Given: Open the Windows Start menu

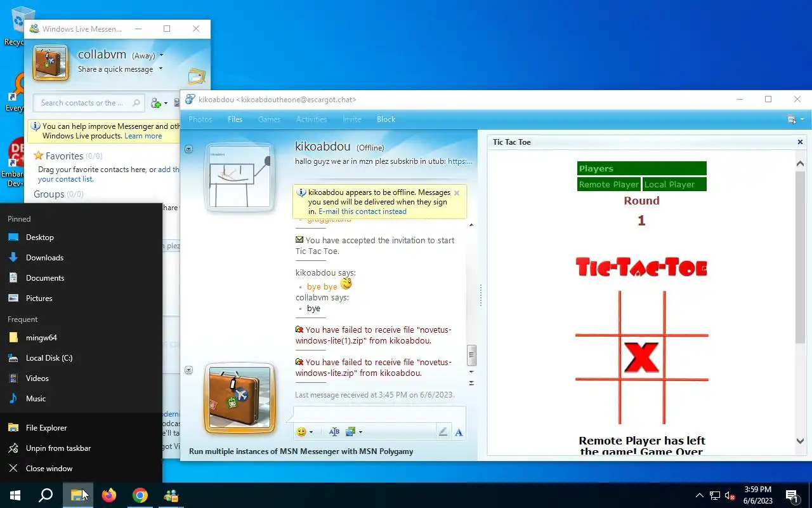Looking at the screenshot, I should coord(15,495).
